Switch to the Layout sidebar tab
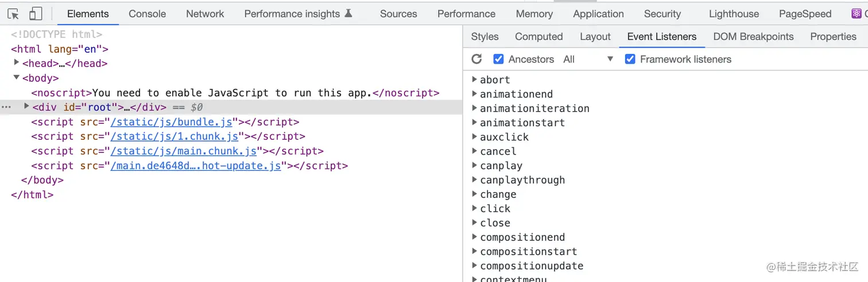868x282 pixels. coord(595,36)
